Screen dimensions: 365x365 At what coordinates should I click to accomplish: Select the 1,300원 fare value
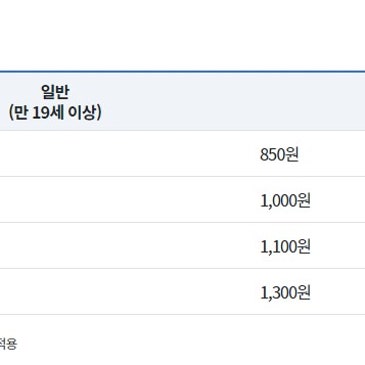[285, 293]
